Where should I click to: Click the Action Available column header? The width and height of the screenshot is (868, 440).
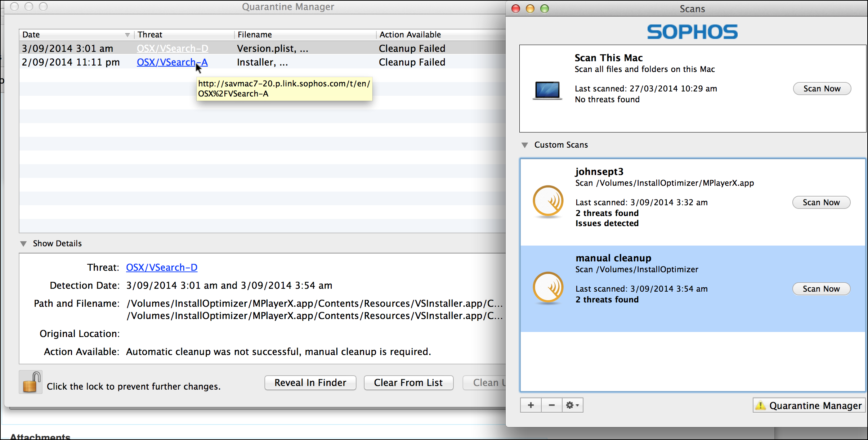pos(441,35)
